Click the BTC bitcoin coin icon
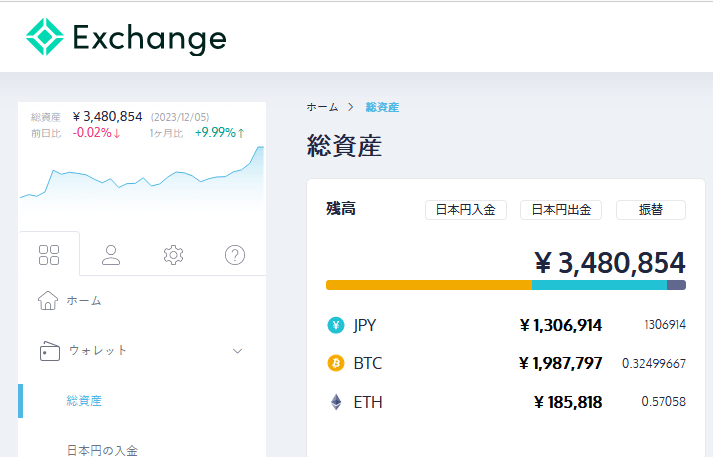713x457 pixels. (x=336, y=363)
